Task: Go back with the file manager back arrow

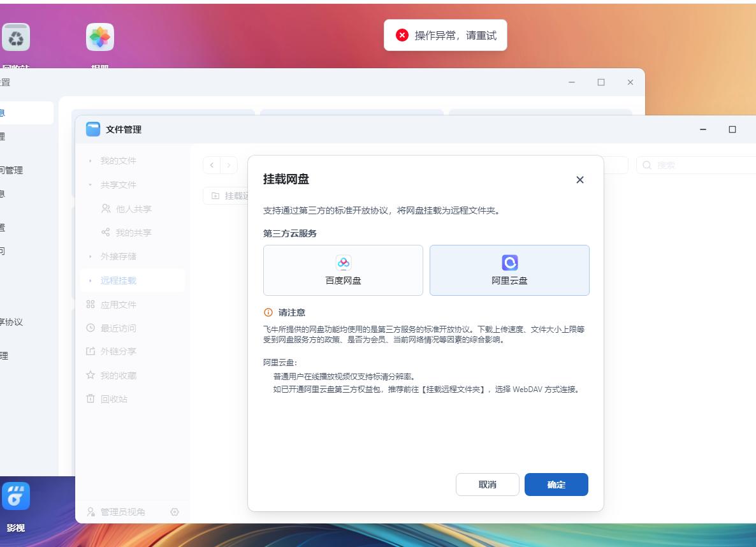Action: click(212, 165)
